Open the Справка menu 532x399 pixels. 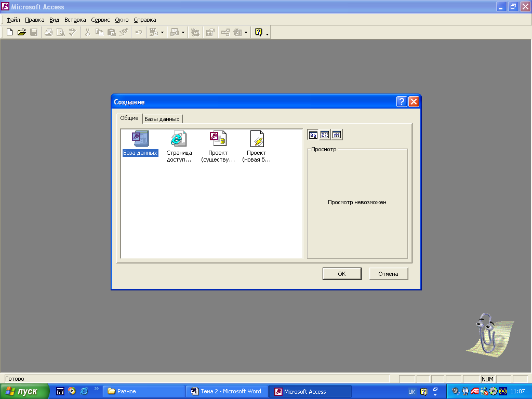click(x=145, y=20)
